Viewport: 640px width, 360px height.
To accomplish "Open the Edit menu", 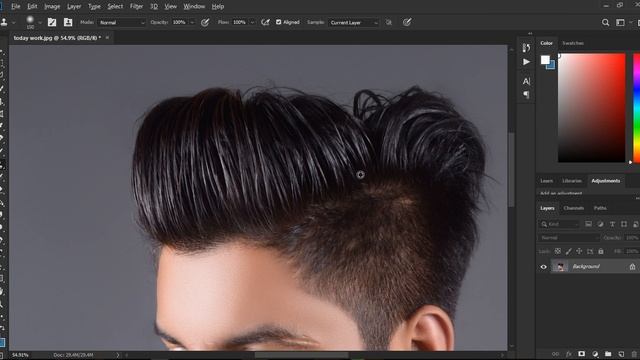I will [32, 7].
